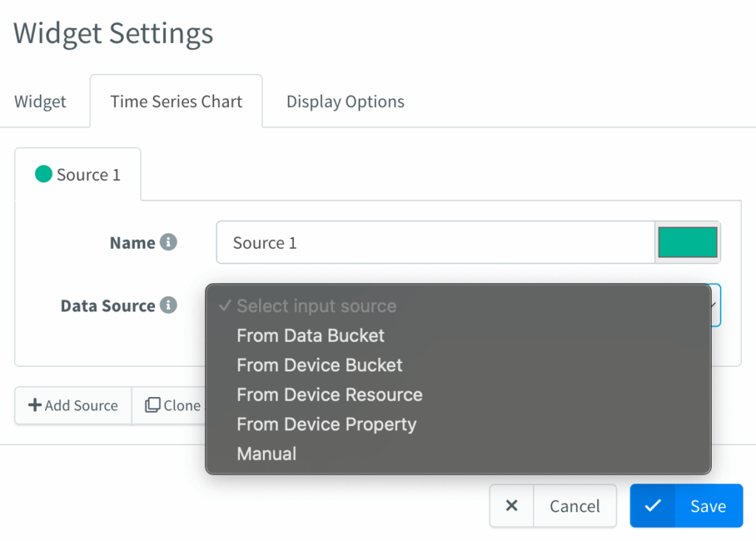Screen dimensions: 756x541
Task: Click the Cancel button label
Action: click(574, 506)
